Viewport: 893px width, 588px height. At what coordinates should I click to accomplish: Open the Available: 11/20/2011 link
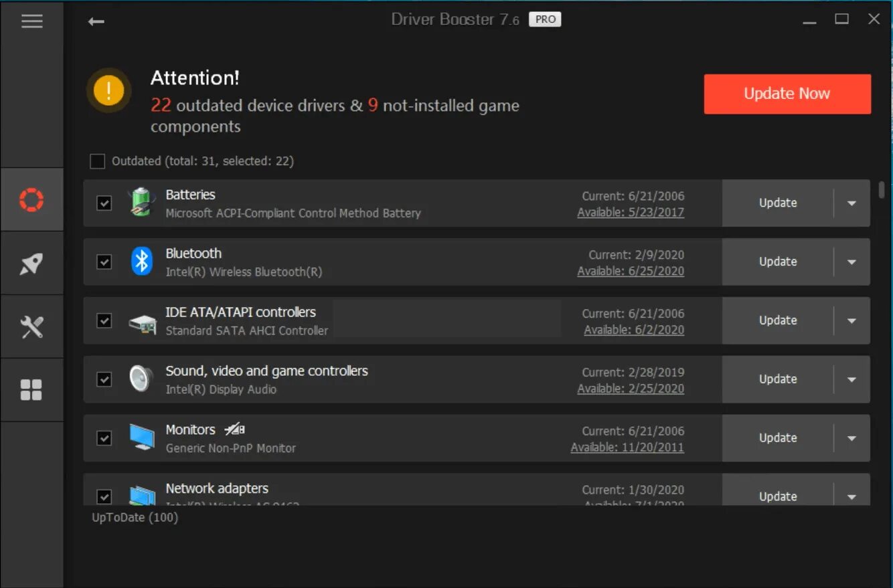(627, 448)
